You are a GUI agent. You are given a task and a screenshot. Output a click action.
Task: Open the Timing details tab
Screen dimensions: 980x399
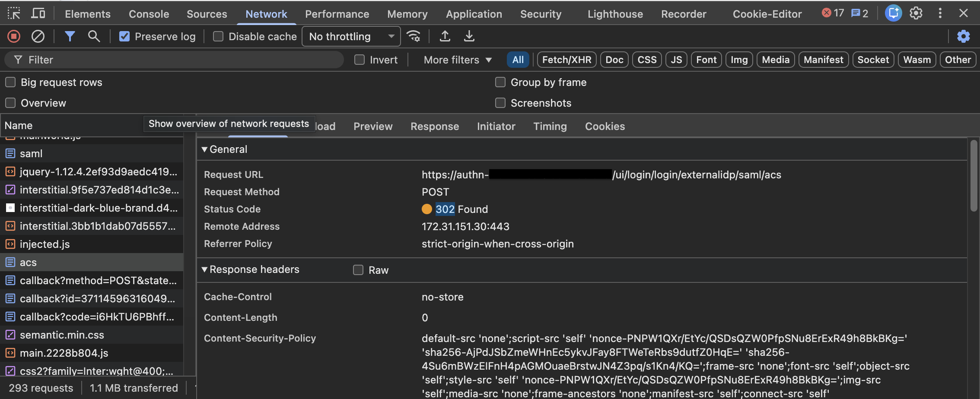[550, 127]
